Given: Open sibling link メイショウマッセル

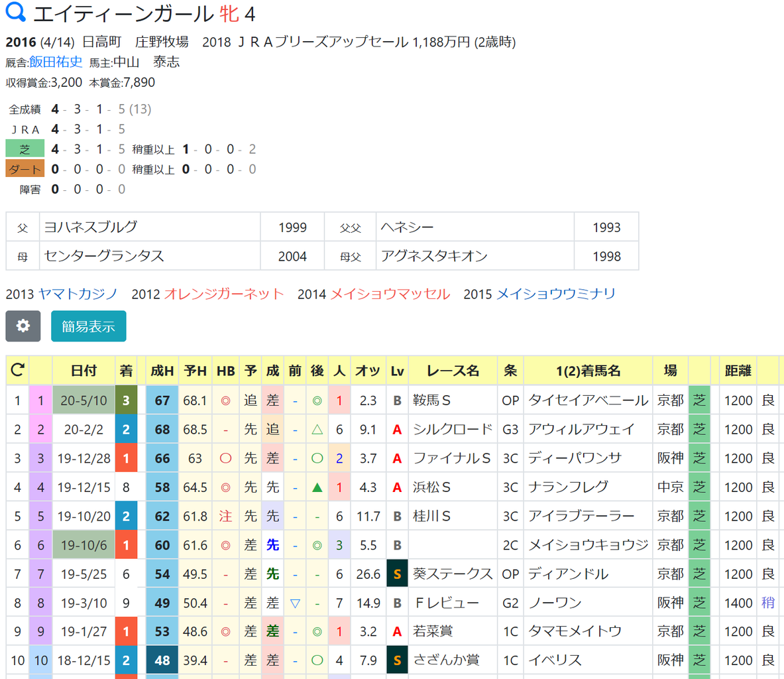Looking at the screenshot, I should point(390,294).
